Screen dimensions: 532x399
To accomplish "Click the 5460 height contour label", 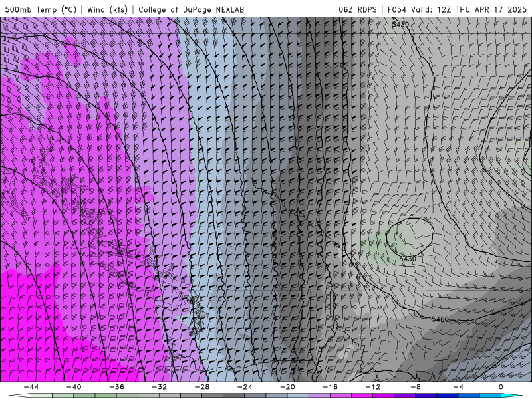I will (x=440, y=319).
